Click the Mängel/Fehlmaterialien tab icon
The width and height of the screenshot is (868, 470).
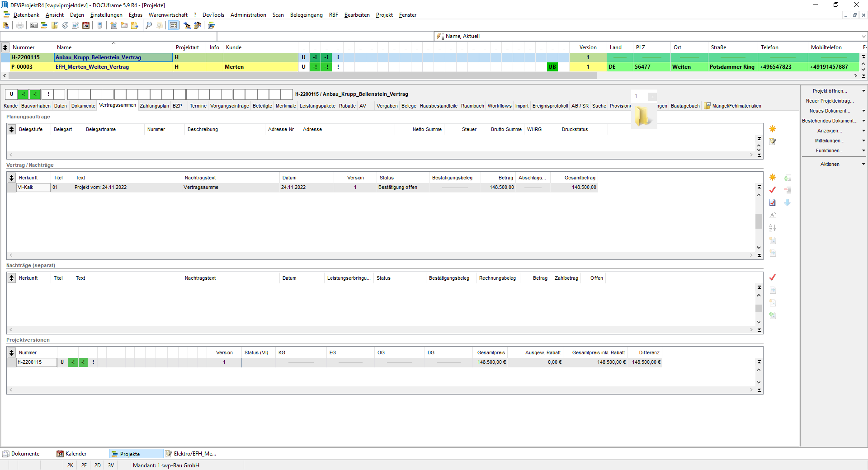point(708,106)
